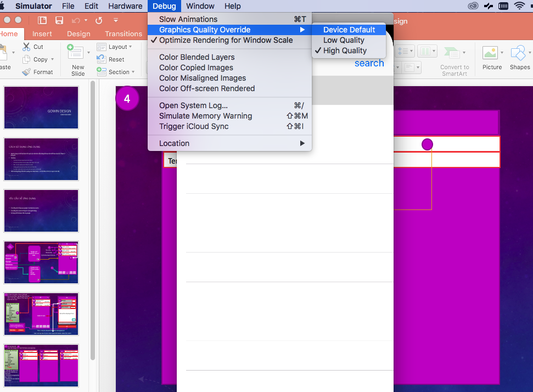Click the New Slide button
This screenshot has width=533, height=392.
point(76,60)
